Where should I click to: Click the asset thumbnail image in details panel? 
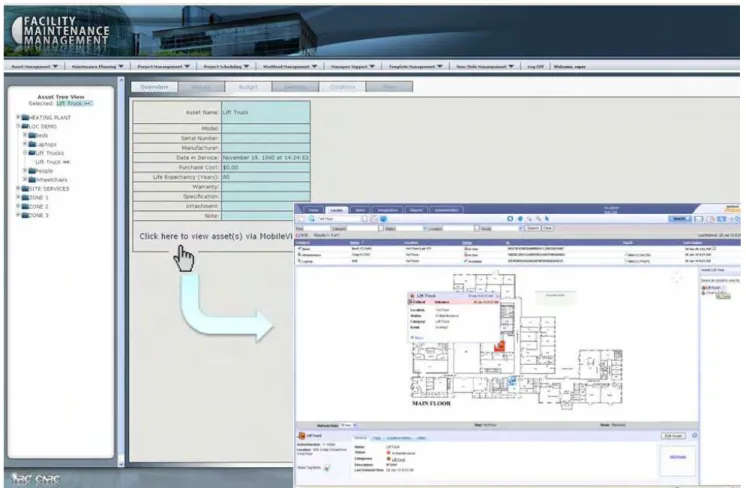coord(677,459)
